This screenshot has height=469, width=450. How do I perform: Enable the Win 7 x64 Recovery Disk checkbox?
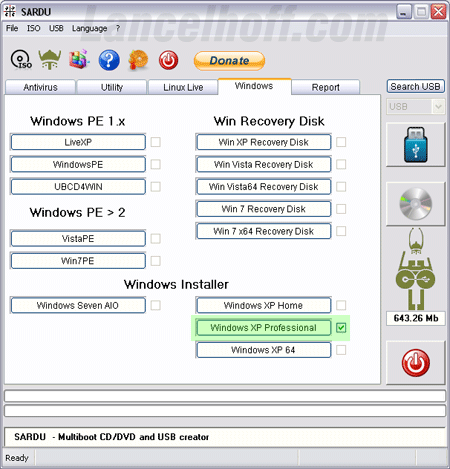tap(341, 231)
